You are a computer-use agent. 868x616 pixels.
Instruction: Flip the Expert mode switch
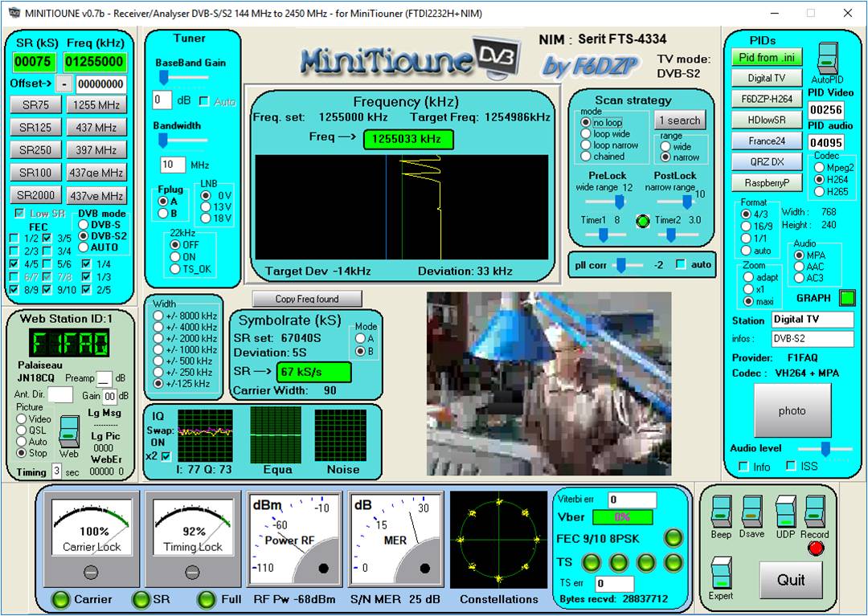pos(721,573)
